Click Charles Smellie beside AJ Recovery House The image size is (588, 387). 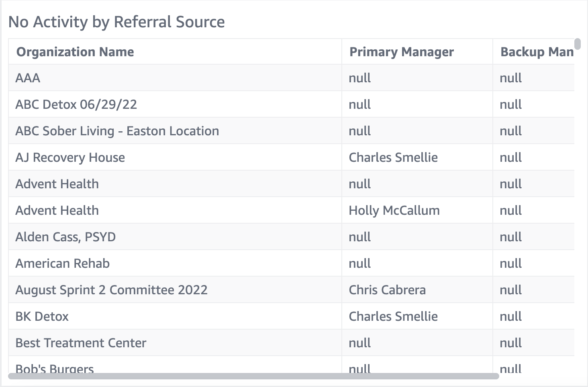[393, 157]
